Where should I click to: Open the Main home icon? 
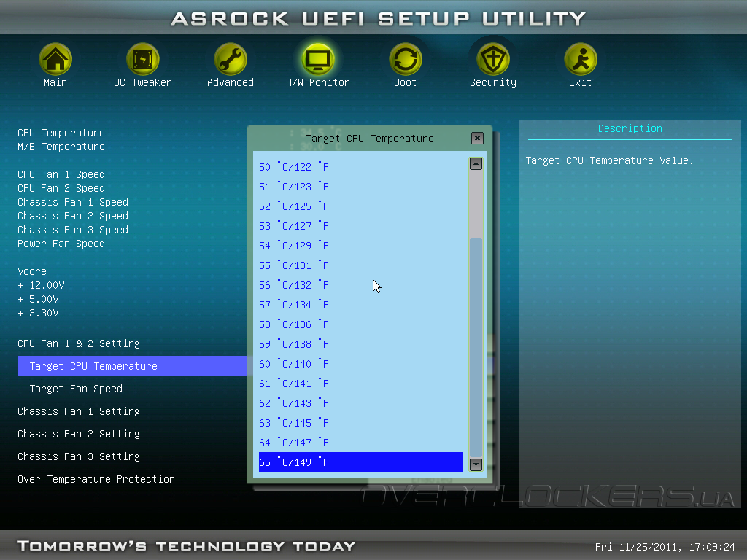(55, 59)
